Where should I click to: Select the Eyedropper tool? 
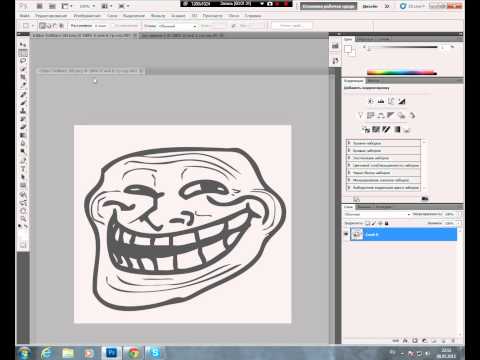tap(23, 85)
